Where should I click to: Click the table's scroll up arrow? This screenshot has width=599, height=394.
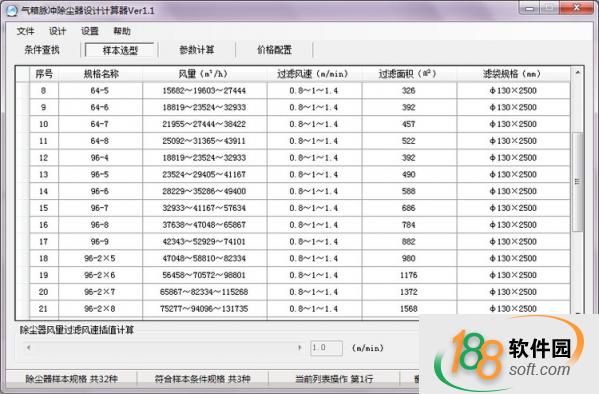(x=578, y=72)
